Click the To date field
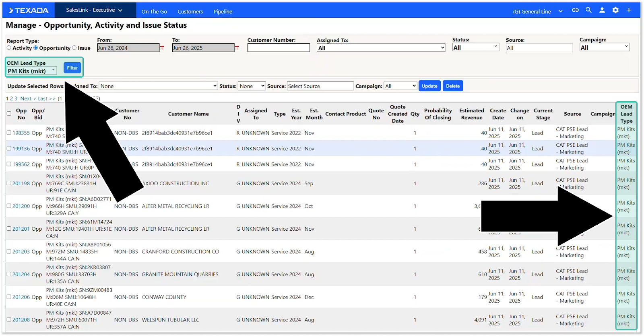Image resolution: width=644 pixels, height=336 pixels. point(203,48)
